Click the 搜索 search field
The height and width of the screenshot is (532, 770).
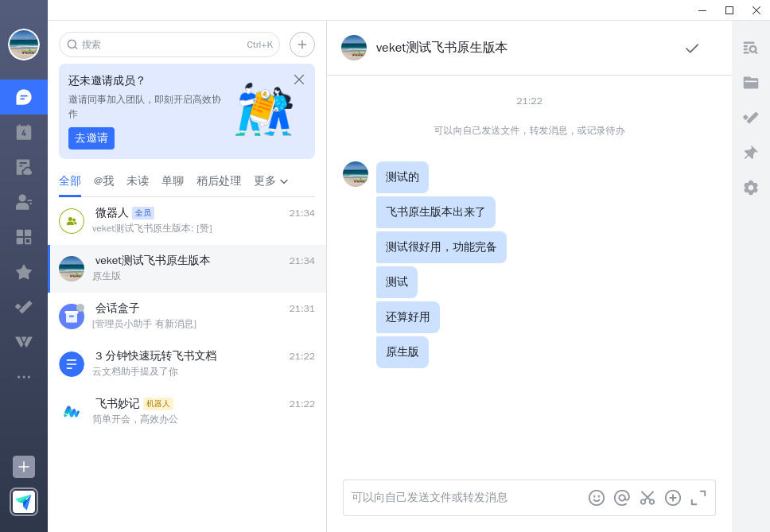coord(169,45)
